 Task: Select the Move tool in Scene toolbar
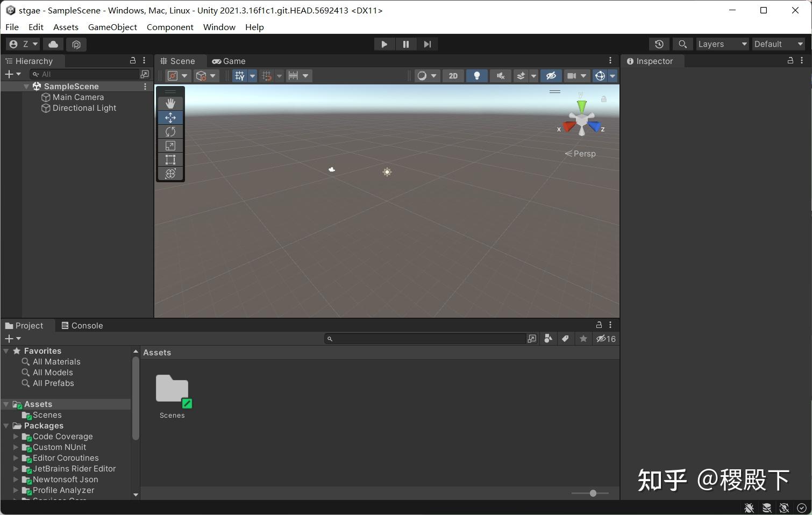point(170,117)
